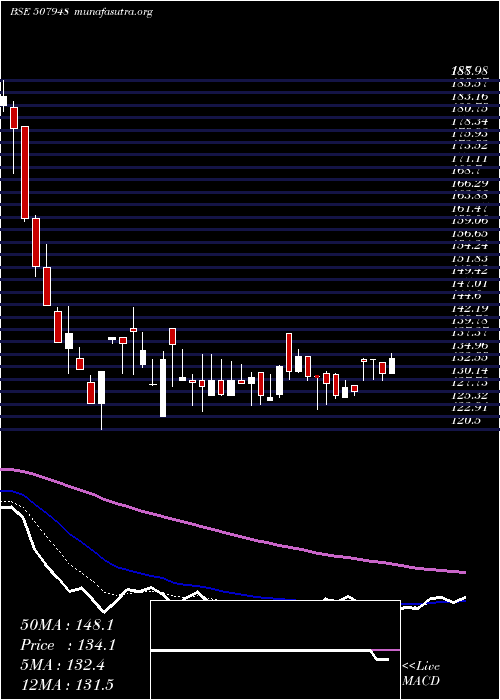The width and height of the screenshot is (500, 700).
Task: Select the "5MA : 132.4" readout
Action: (x=62, y=665)
